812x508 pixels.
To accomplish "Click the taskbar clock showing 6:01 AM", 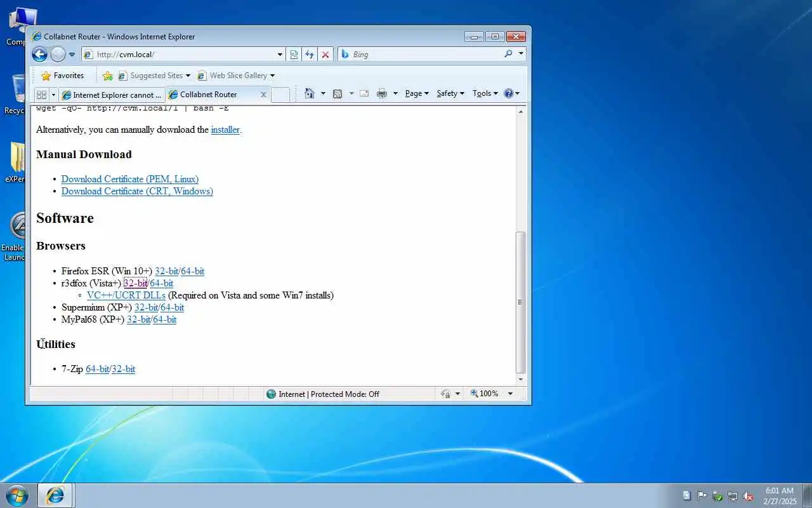I will click(780, 496).
